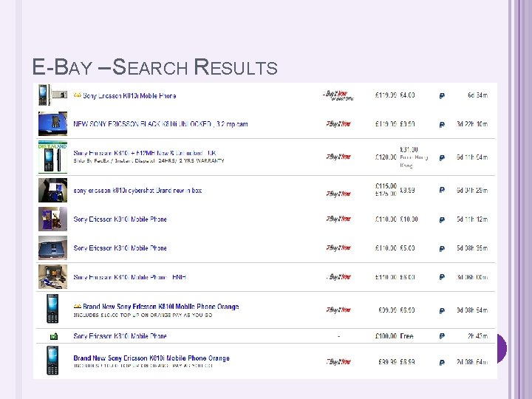
Task: Click the '£31.00' postage cost
Action: (409, 149)
